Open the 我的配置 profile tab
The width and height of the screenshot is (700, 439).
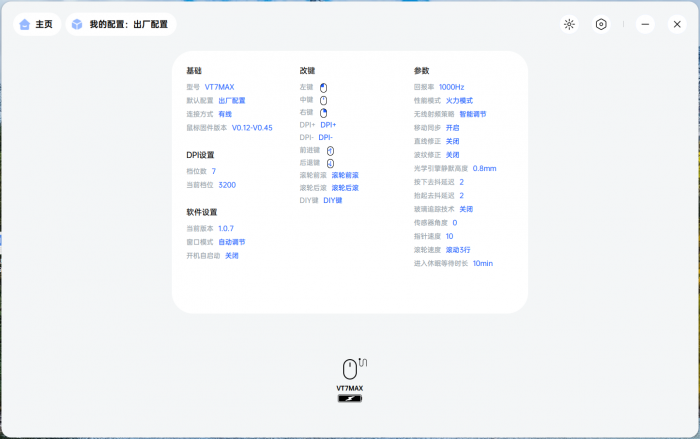[119, 24]
